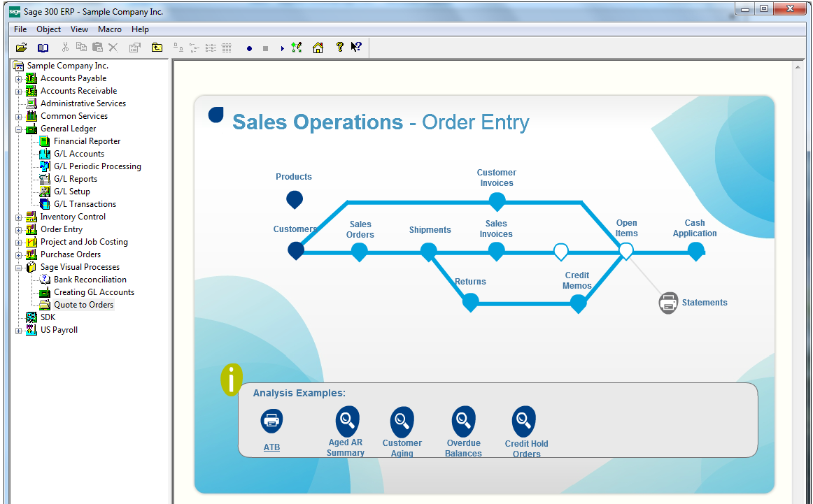This screenshot has width=813, height=504.
Task: Click the edit visual process flowchart icon
Action: click(x=297, y=48)
